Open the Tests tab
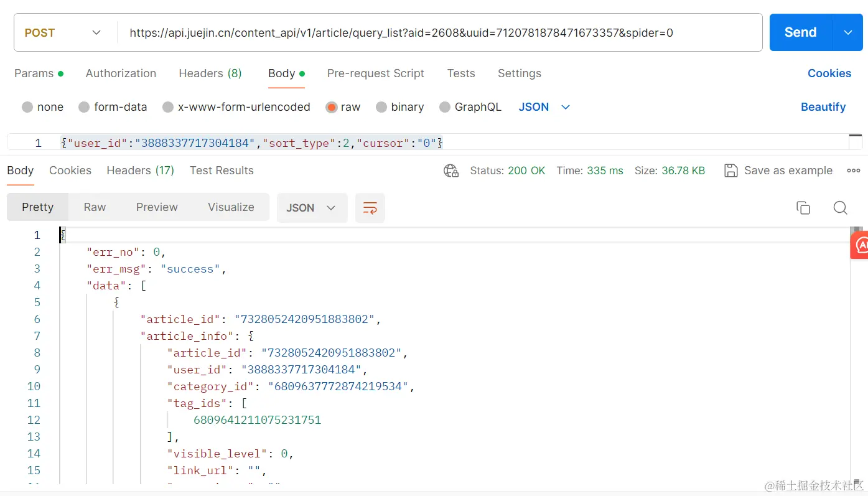The image size is (868, 496). (461, 73)
